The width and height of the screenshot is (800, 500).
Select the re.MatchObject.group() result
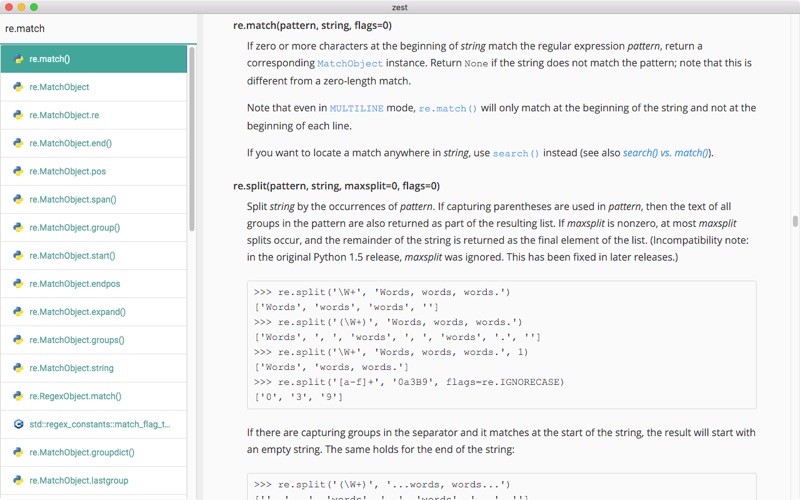click(94, 228)
